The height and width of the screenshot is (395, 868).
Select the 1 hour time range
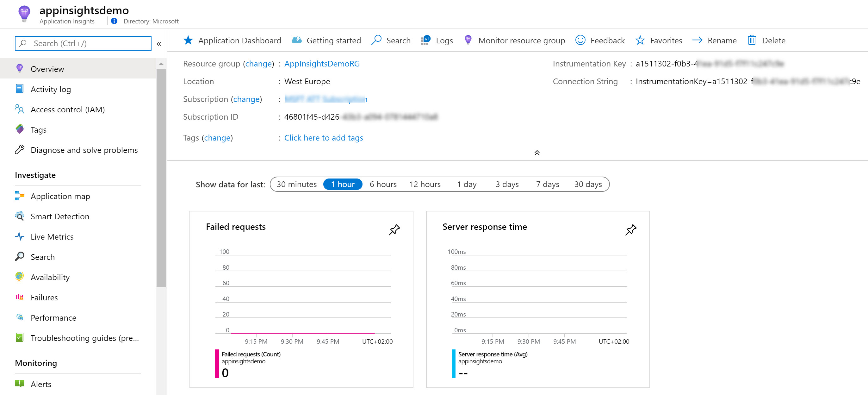pyautogui.click(x=342, y=184)
